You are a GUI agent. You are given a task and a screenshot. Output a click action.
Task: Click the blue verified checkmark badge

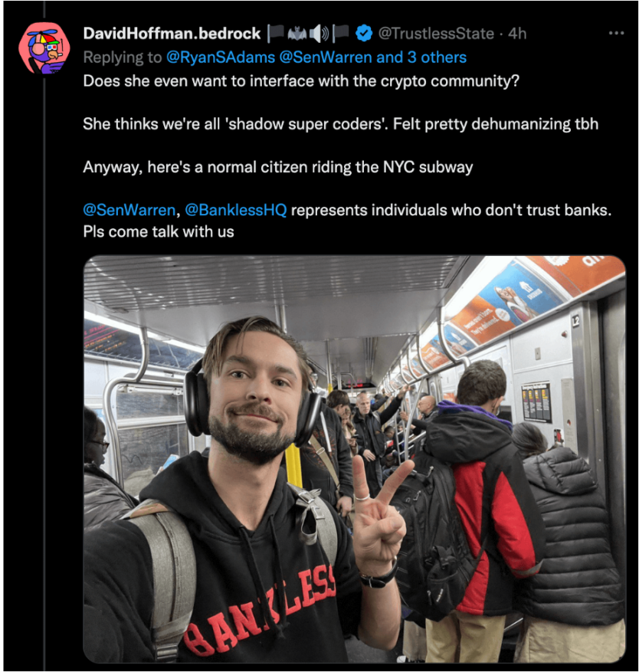[x=364, y=33]
